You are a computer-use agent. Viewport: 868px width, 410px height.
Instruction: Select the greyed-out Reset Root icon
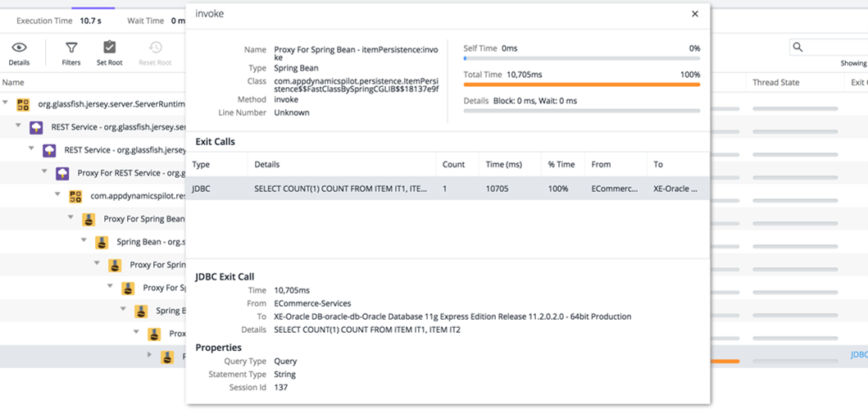pos(156,48)
